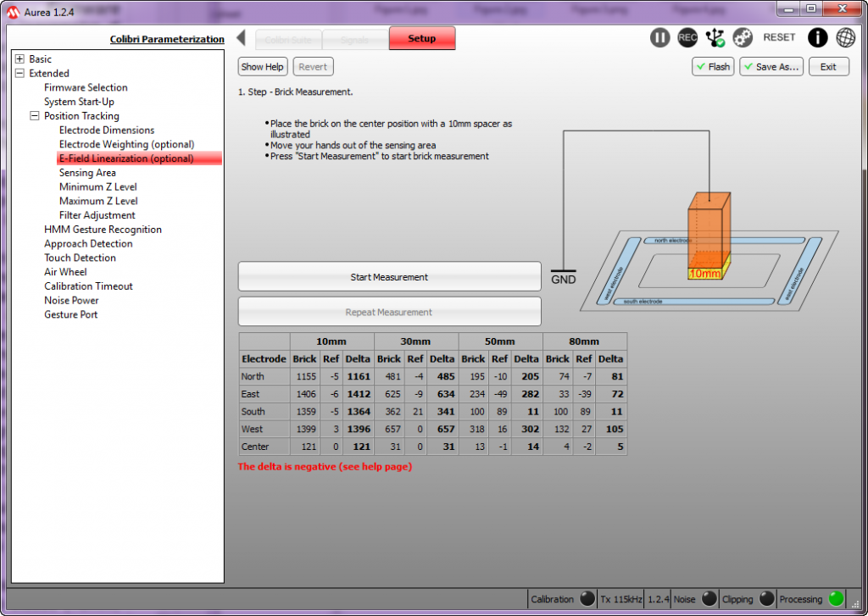Click the pause icon in top toolbar
868x616 pixels.
pyautogui.click(x=659, y=37)
